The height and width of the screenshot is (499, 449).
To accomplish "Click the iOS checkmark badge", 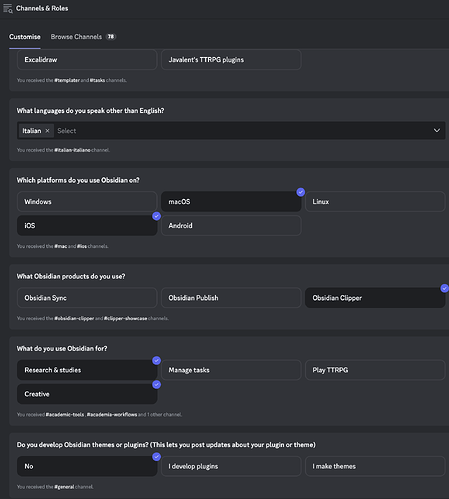I will point(156,216).
